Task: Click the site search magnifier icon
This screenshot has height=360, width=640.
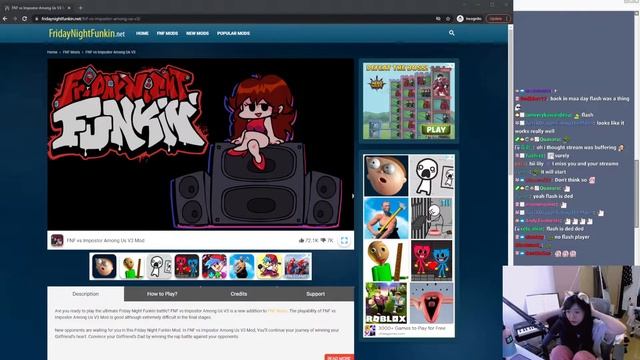Action: tap(451, 33)
